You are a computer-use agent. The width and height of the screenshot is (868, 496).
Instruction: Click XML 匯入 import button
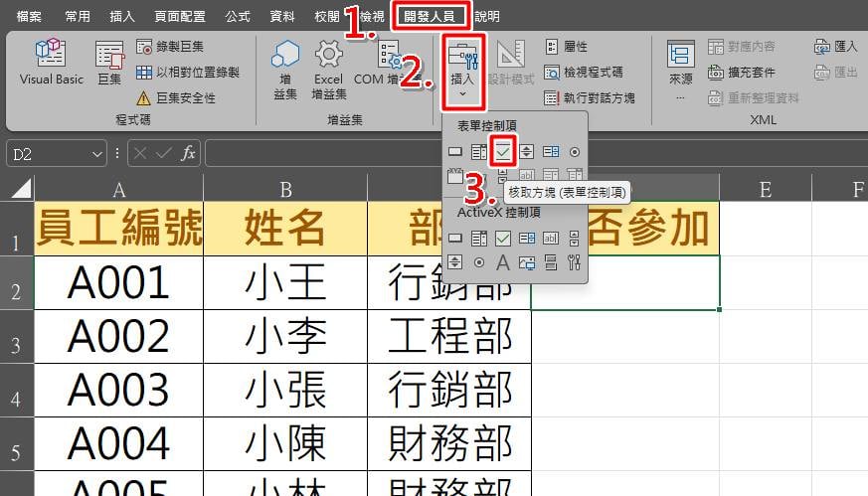(x=835, y=47)
